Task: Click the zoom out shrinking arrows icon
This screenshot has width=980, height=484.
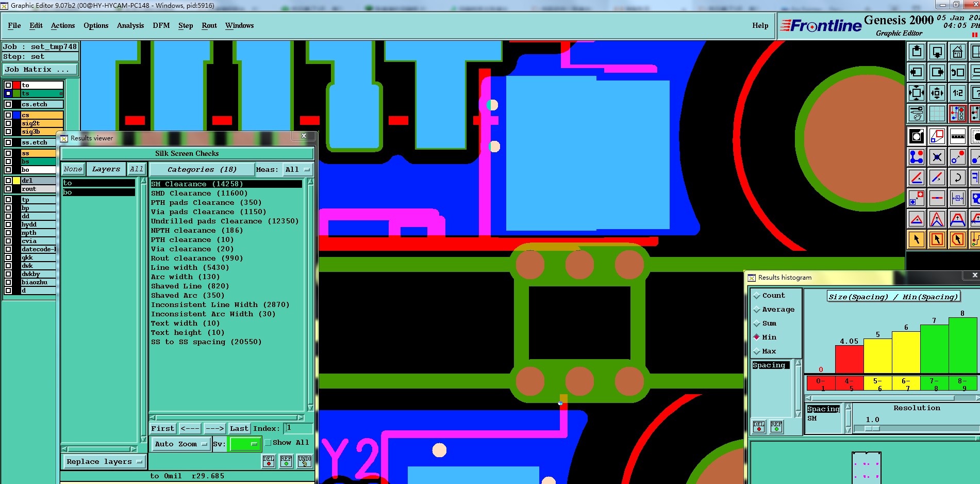Action: click(937, 93)
